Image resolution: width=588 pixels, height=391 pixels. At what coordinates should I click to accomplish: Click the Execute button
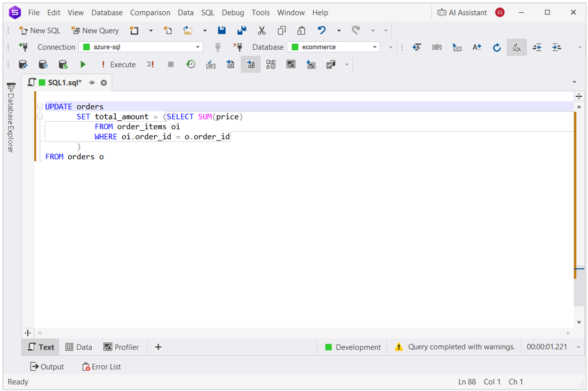pos(118,65)
